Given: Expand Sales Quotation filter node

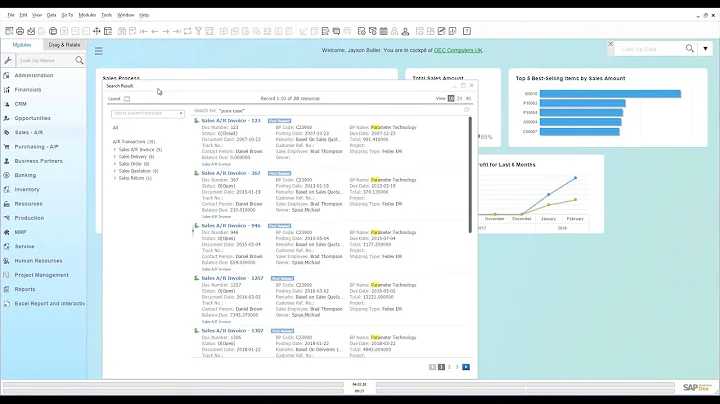Looking at the screenshot, I should click(x=115, y=171).
